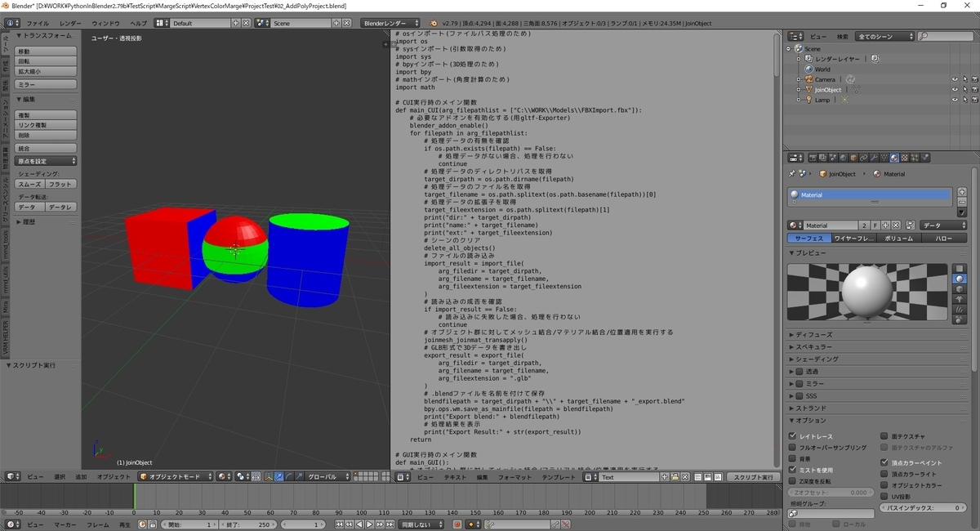Click the 統合 join button
The width and height of the screenshot is (980, 531).
[47, 149]
